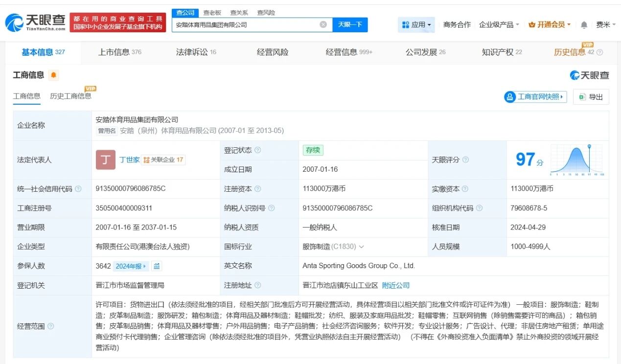Screen dimensions: 621x364
Task: Open legal representative 丁世家 link
Action: 129,159
